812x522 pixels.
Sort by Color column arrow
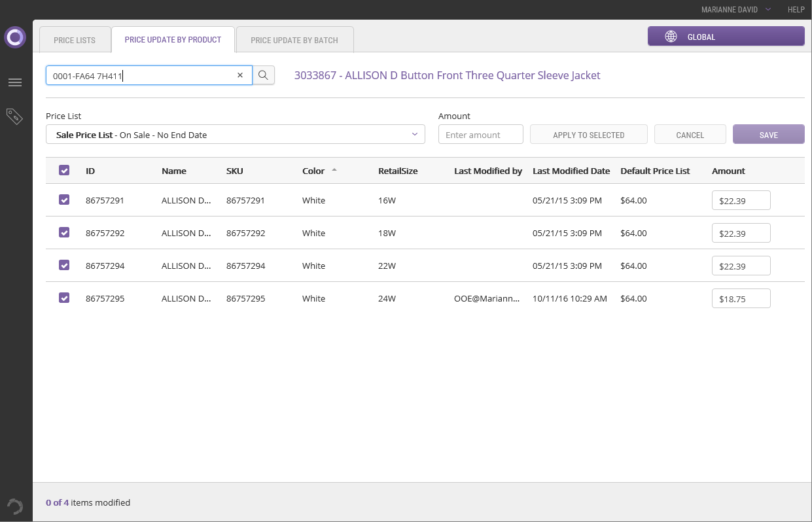coord(334,170)
